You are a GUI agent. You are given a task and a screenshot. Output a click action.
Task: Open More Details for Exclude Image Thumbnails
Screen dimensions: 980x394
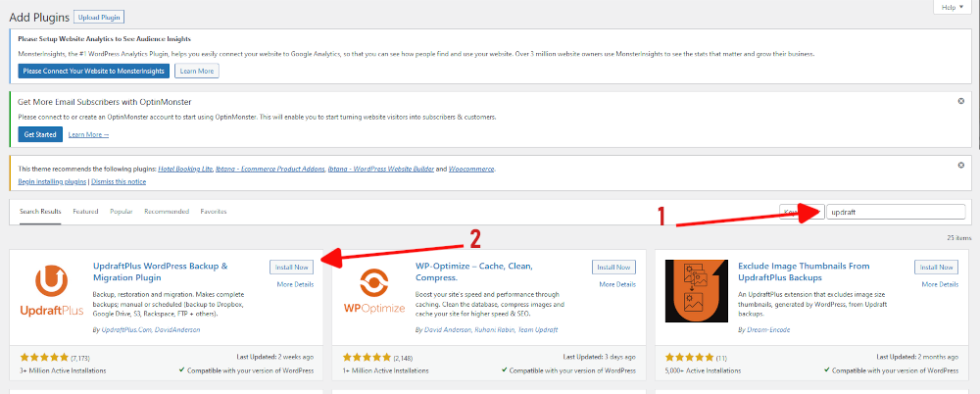940,284
